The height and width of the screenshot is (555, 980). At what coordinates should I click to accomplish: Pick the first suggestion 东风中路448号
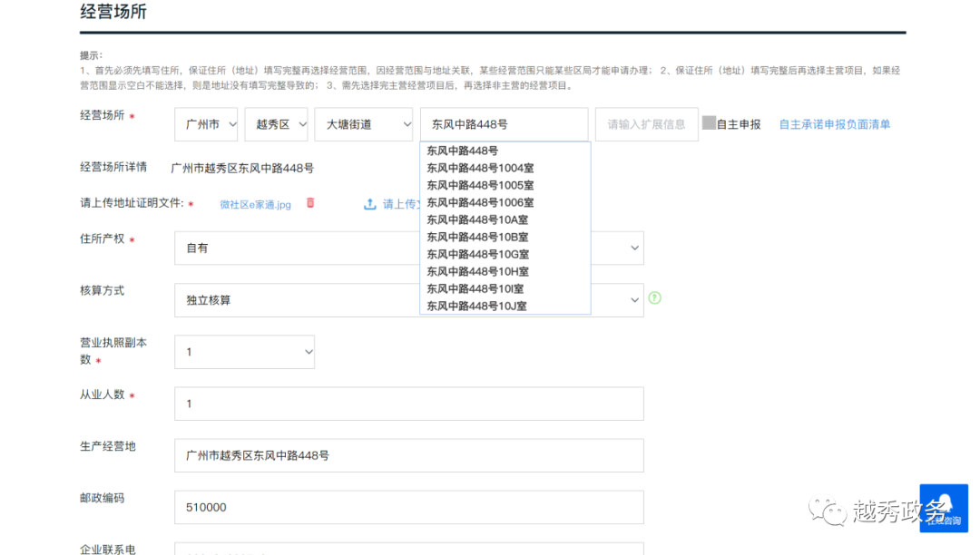463,151
